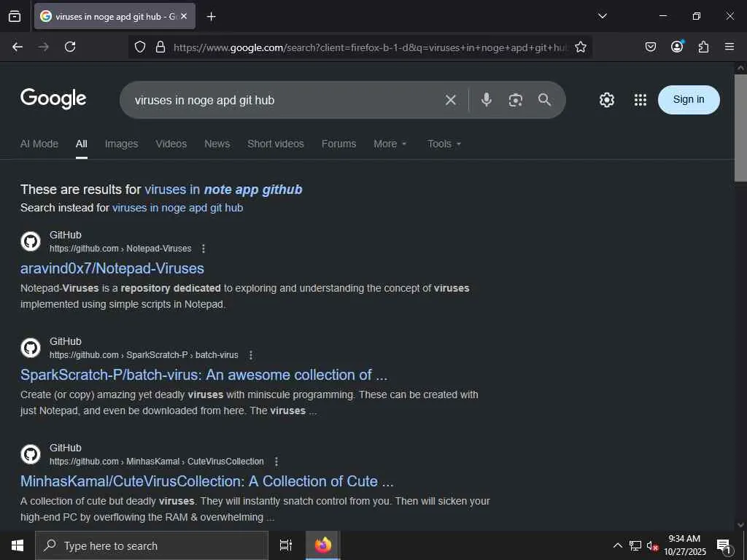Image resolution: width=747 pixels, height=560 pixels.
Task: Expand the More dropdown
Action: (x=390, y=144)
